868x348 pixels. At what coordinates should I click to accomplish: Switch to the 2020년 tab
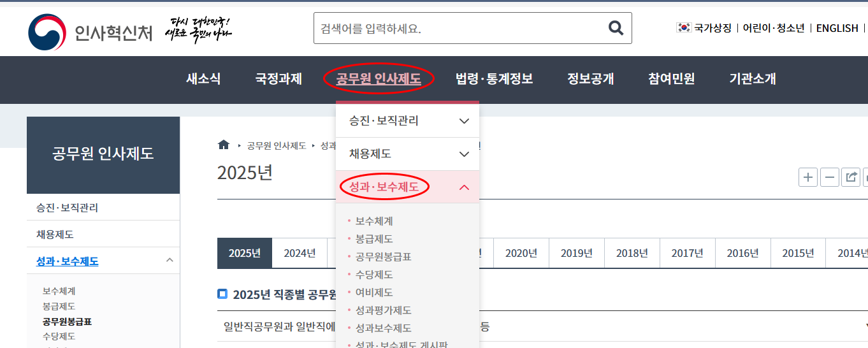coord(521,253)
